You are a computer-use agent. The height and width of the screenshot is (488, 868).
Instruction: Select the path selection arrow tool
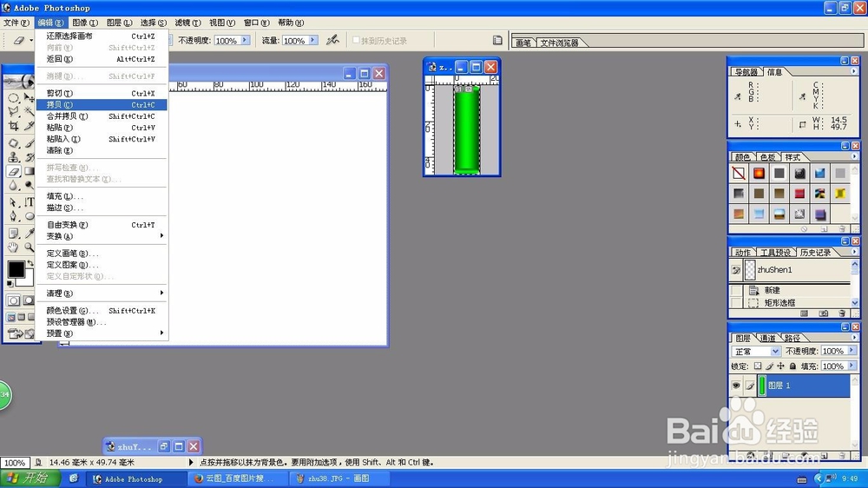[13, 202]
